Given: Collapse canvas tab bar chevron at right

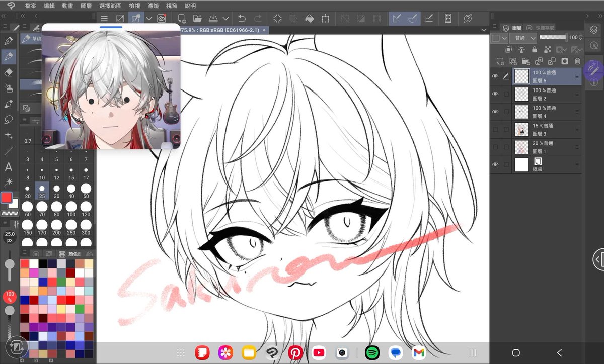Looking at the screenshot, I should 483,31.
